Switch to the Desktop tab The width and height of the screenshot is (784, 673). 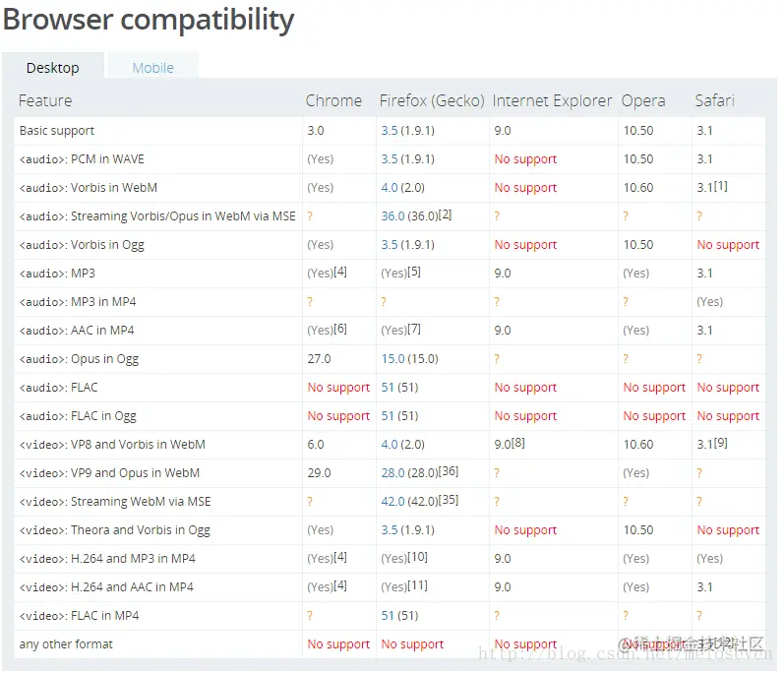point(52,68)
